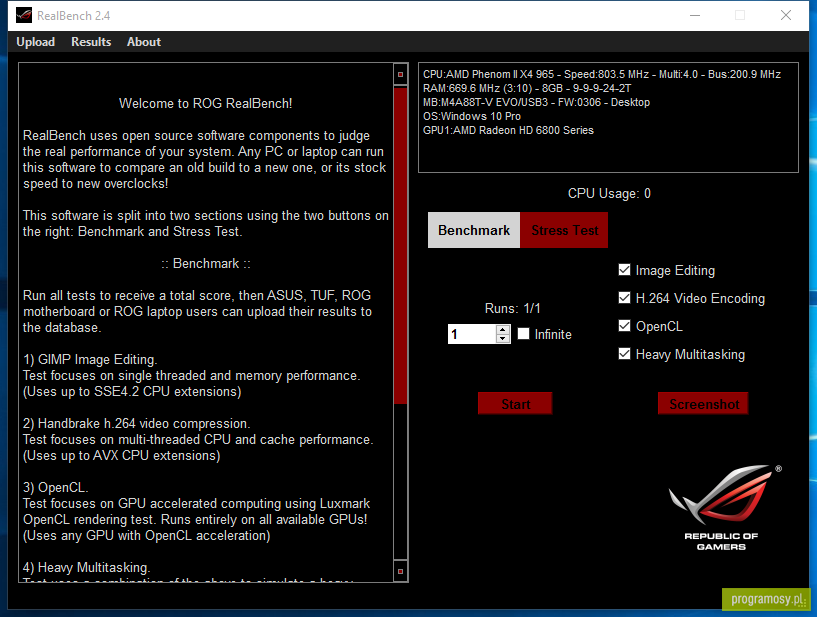Click scrollbar up arrow in welcome text
The width and height of the screenshot is (817, 617).
click(x=400, y=75)
